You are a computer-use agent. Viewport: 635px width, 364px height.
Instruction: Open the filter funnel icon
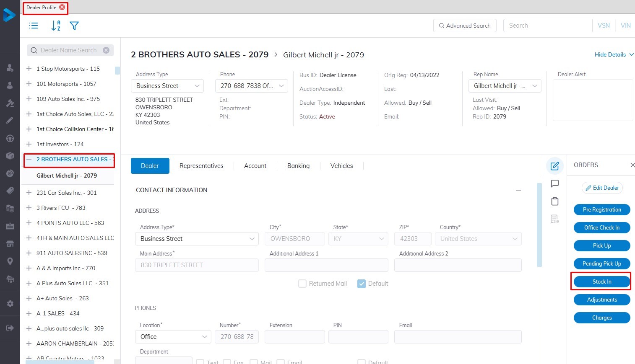(x=74, y=26)
